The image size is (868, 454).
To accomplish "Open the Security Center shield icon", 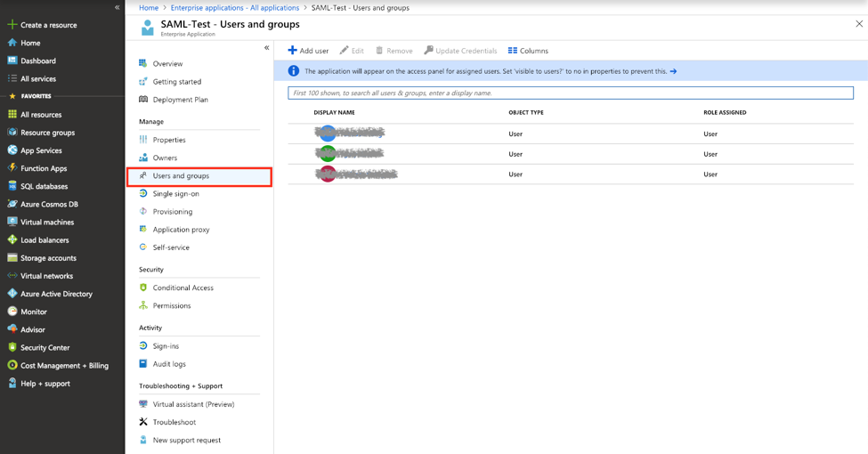I will click(12, 347).
